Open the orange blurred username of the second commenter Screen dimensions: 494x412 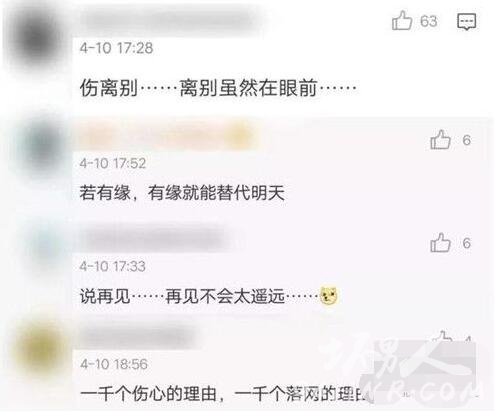click(167, 137)
